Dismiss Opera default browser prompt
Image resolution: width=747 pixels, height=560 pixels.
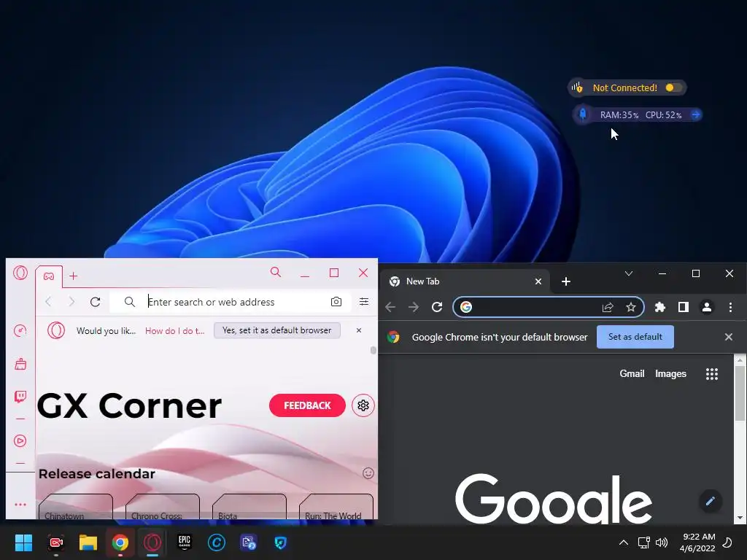pos(359,330)
